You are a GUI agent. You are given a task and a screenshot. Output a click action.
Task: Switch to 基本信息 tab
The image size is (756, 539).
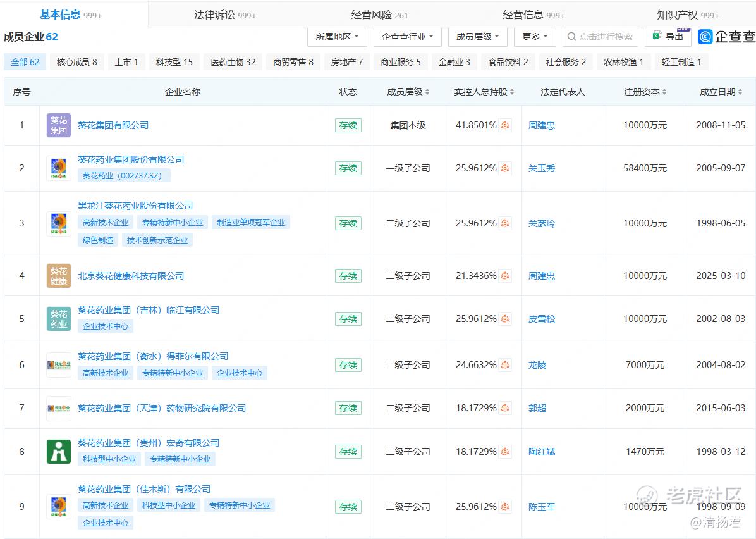click(71, 15)
